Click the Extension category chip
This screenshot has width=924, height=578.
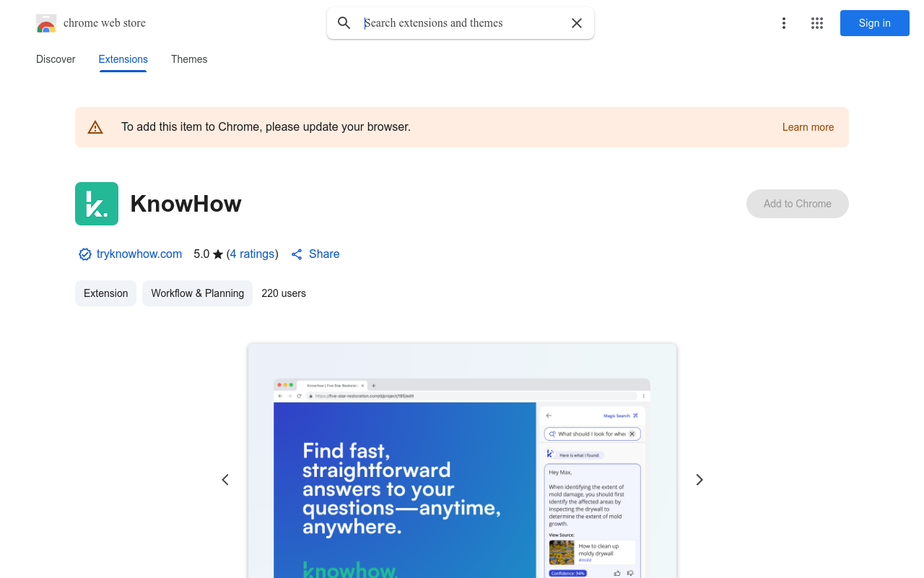point(105,293)
